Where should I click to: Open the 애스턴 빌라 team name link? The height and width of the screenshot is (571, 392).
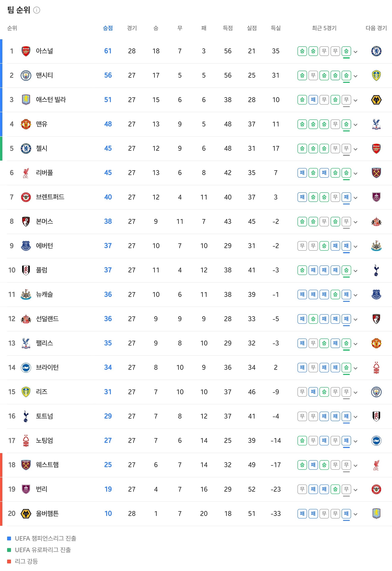(51, 100)
